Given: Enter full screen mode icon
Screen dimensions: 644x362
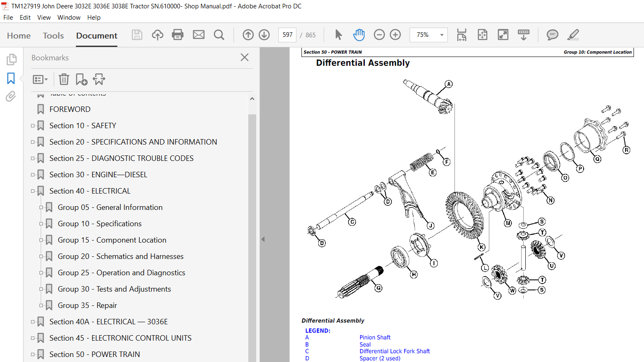Looking at the screenshot, I should (503, 35).
